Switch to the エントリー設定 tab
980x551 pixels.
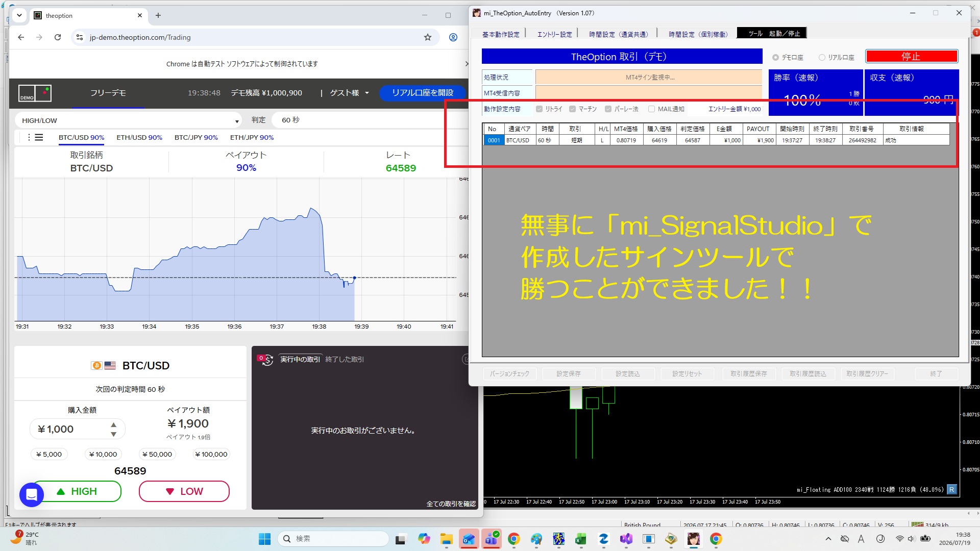pos(554,34)
